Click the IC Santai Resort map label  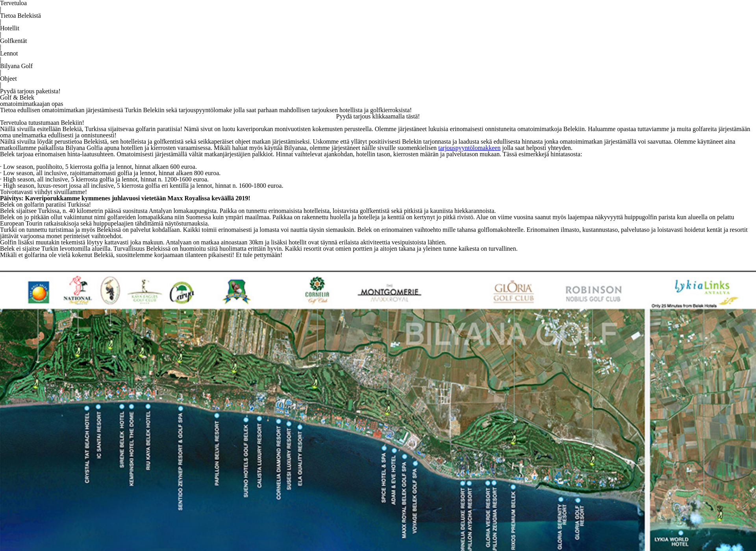click(99, 435)
